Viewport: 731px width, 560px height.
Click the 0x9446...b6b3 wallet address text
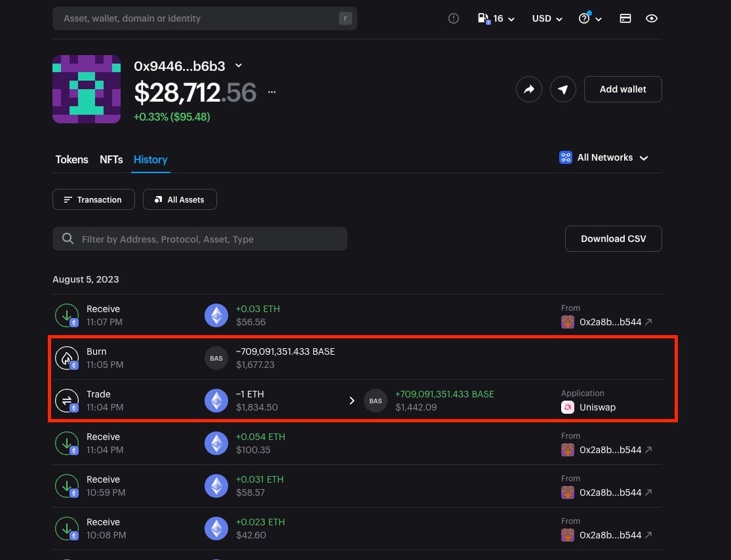click(180, 66)
